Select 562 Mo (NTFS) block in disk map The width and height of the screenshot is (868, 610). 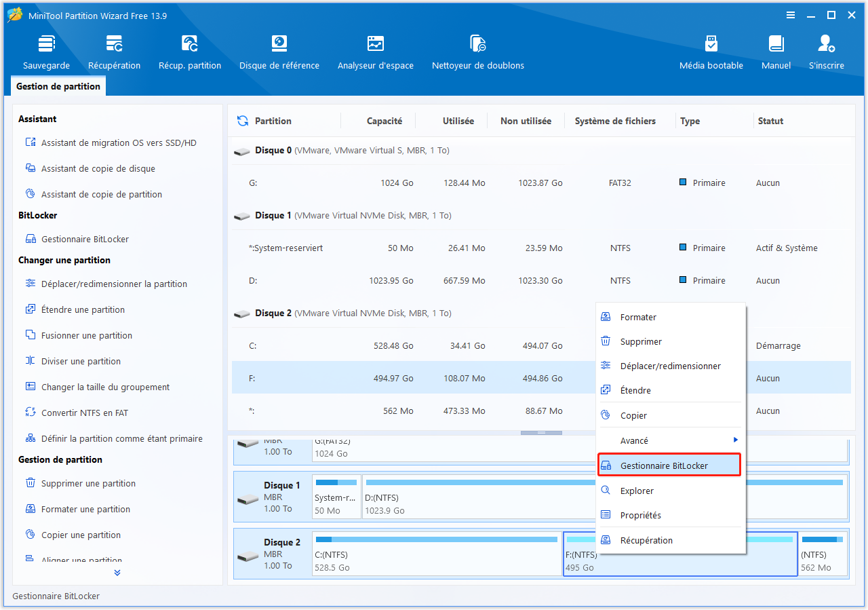coord(823,554)
